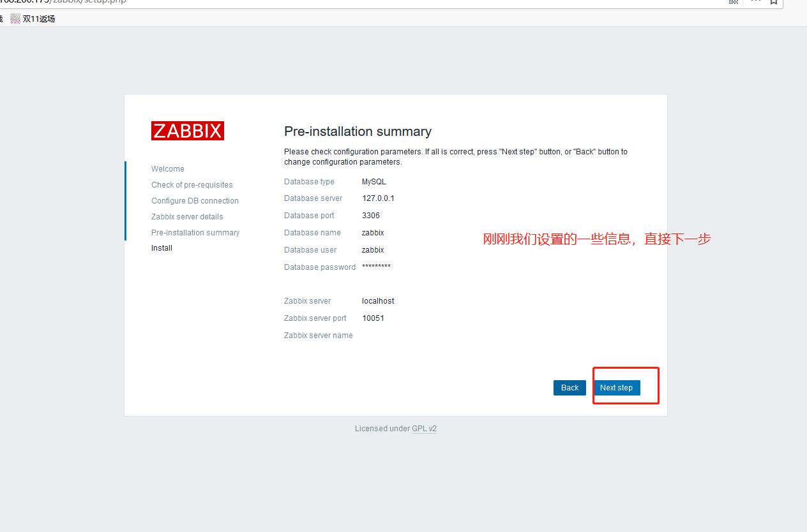Click the QR code icon in address bar

(734, 2)
